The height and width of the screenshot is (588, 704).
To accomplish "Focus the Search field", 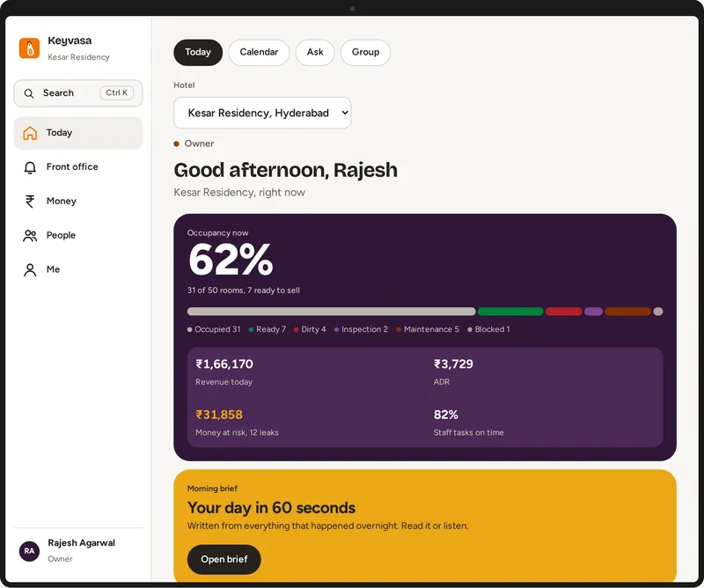I will [78, 93].
